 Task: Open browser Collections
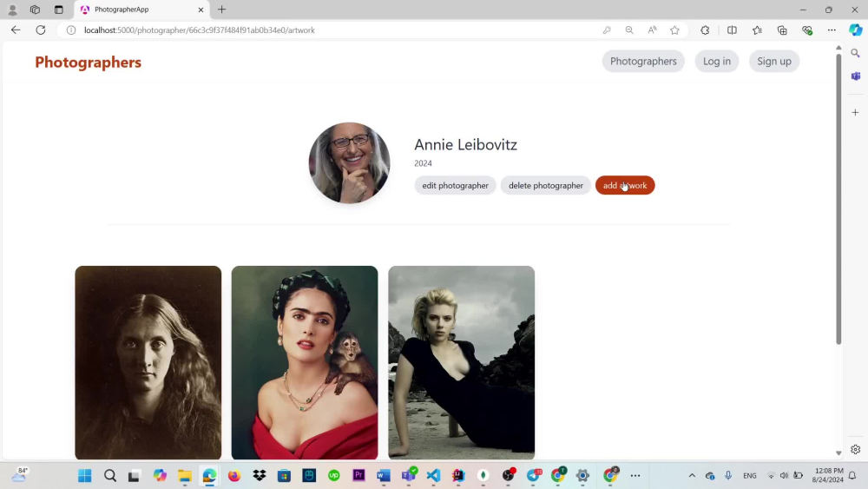[x=782, y=30]
